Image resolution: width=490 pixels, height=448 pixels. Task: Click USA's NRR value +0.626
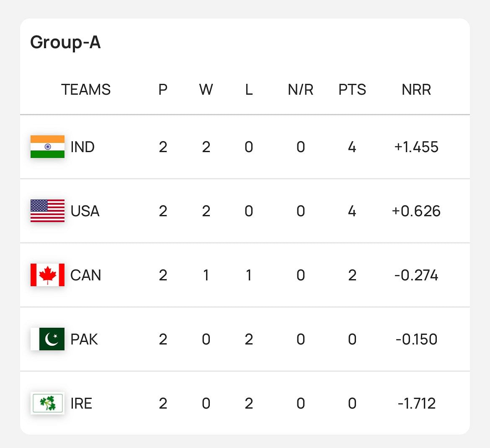click(x=416, y=211)
